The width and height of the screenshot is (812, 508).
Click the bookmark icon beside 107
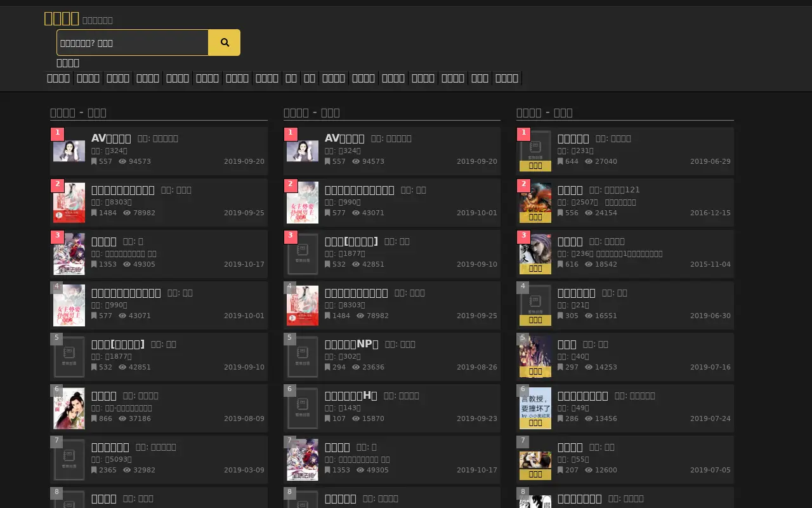pyautogui.click(x=327, y=418)
